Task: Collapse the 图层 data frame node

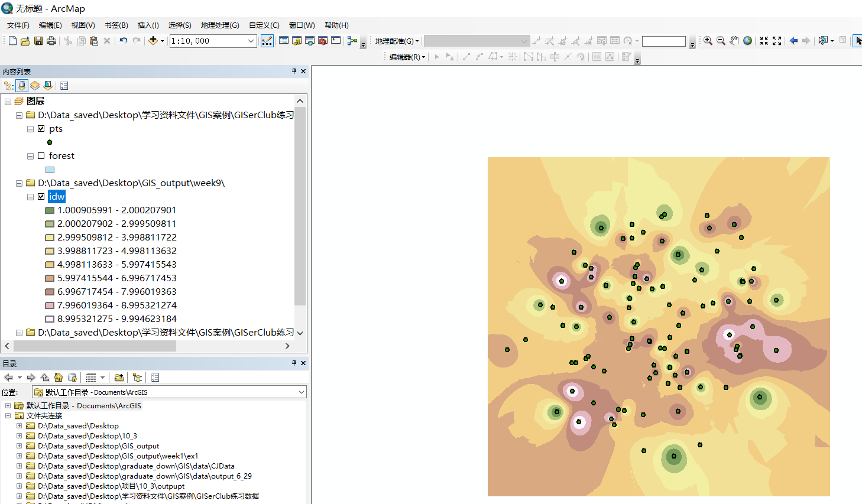Action: click(x=8, y=102)
